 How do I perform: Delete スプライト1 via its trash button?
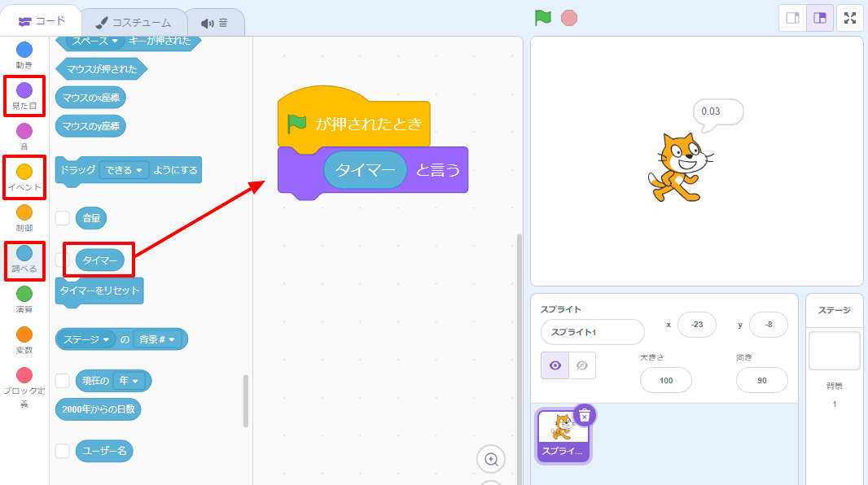point(585,414)
